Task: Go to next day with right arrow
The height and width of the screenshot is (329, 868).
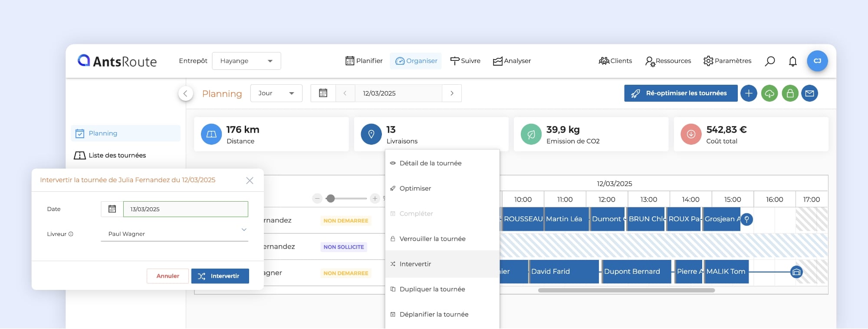Action: [452, 93]
